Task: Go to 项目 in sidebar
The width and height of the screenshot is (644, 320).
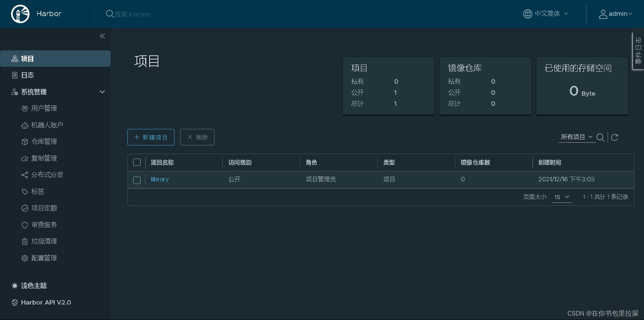Action: [x=55, y=59]
